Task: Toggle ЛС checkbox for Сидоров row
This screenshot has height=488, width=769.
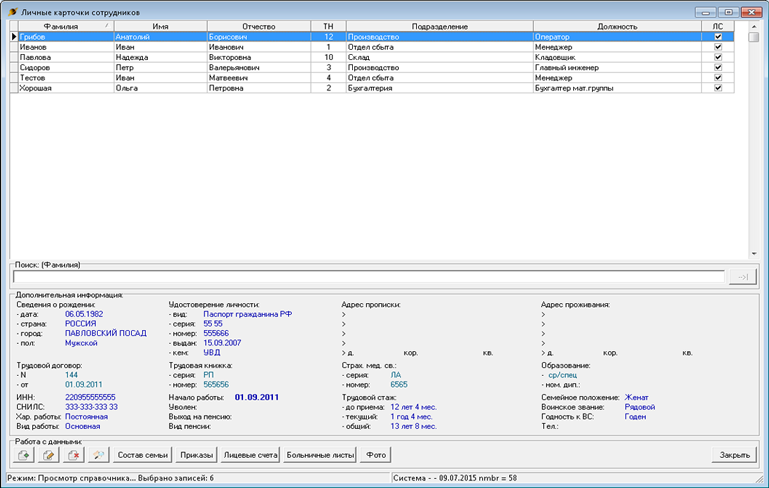Action: coord(718,68)
